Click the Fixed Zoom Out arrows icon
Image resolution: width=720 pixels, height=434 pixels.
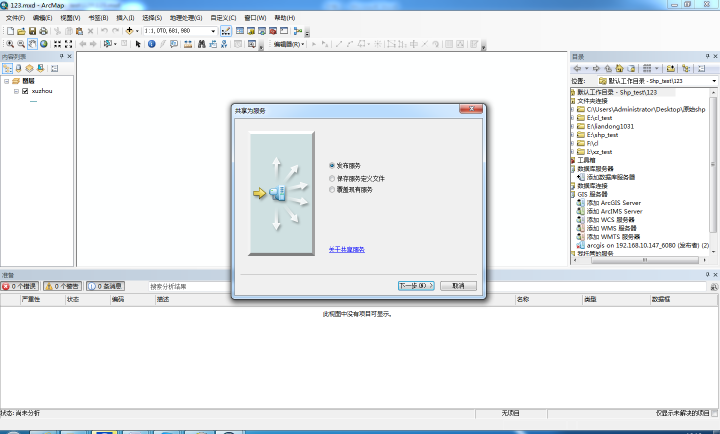pyautogui.click(x=68, y=44)
